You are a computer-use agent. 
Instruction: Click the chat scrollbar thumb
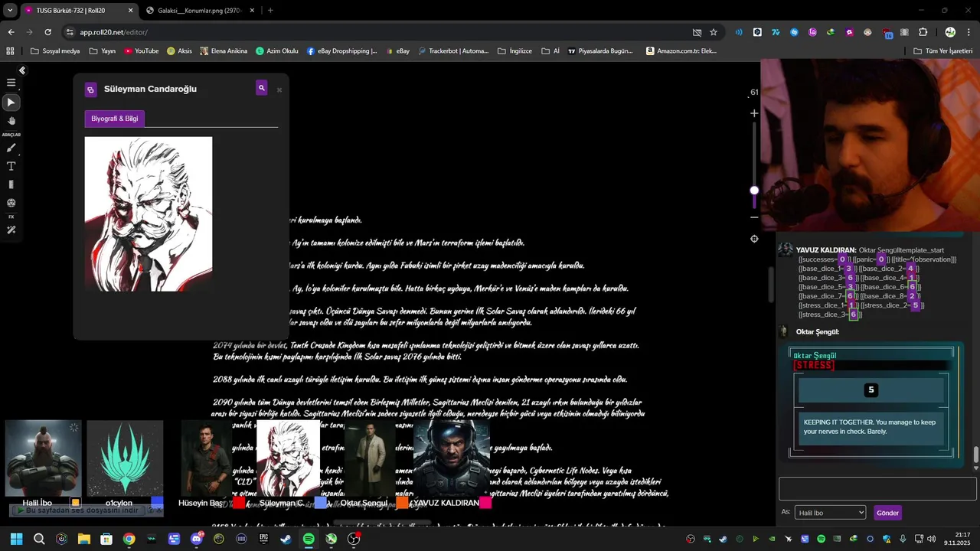click(x=975, y=456)
